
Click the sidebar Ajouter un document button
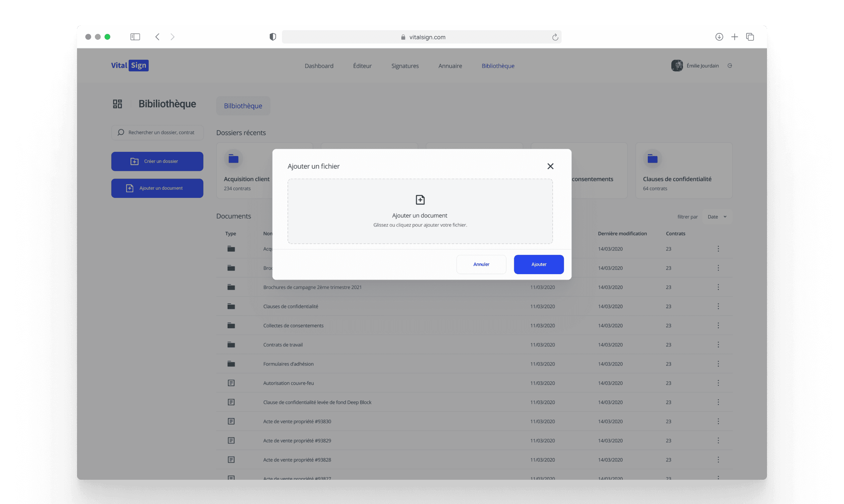[157, 188]
